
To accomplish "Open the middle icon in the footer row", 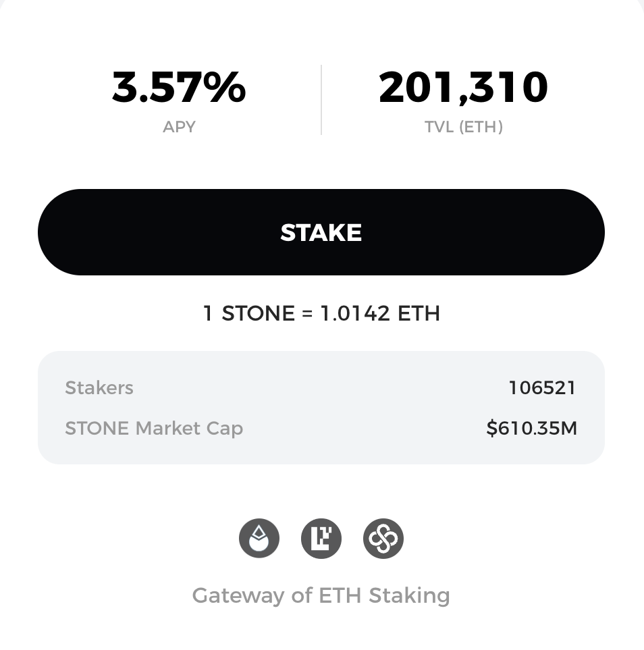I will point(321,538).
